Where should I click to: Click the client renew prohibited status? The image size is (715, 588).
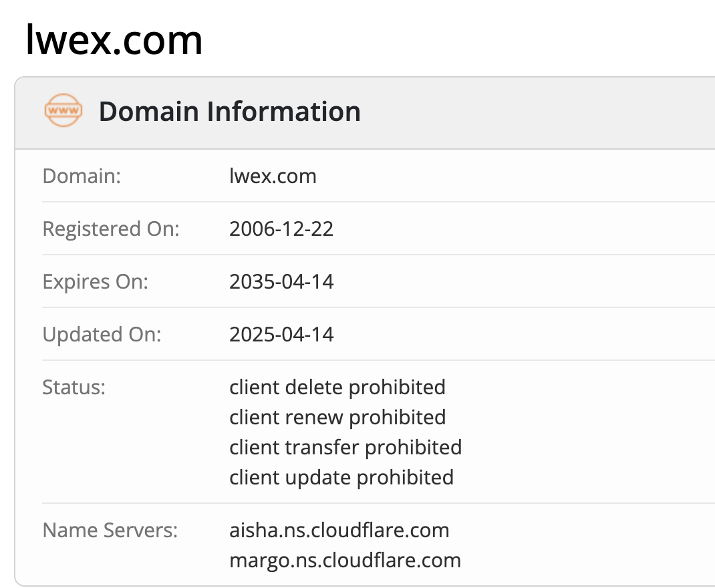tap(337, 418)
